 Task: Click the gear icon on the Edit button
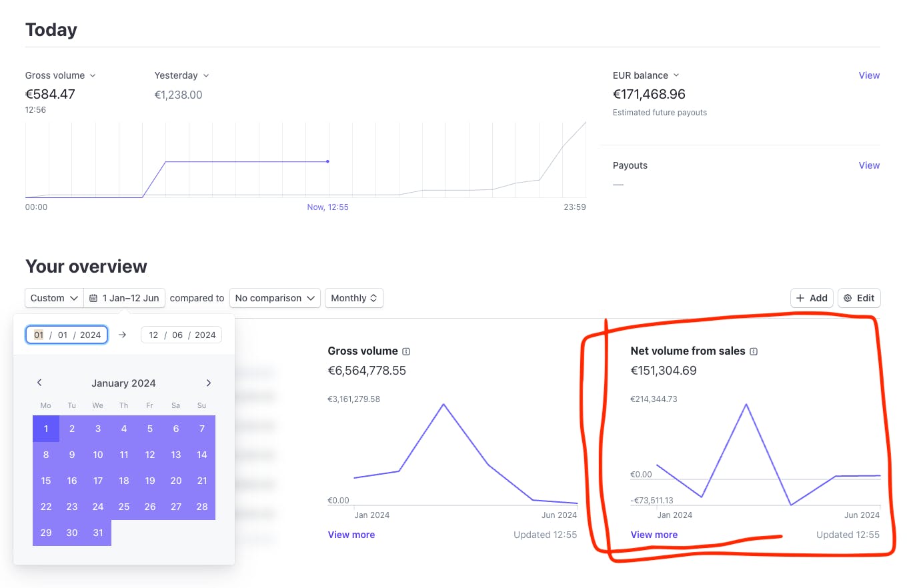click(x=846, y=298)
